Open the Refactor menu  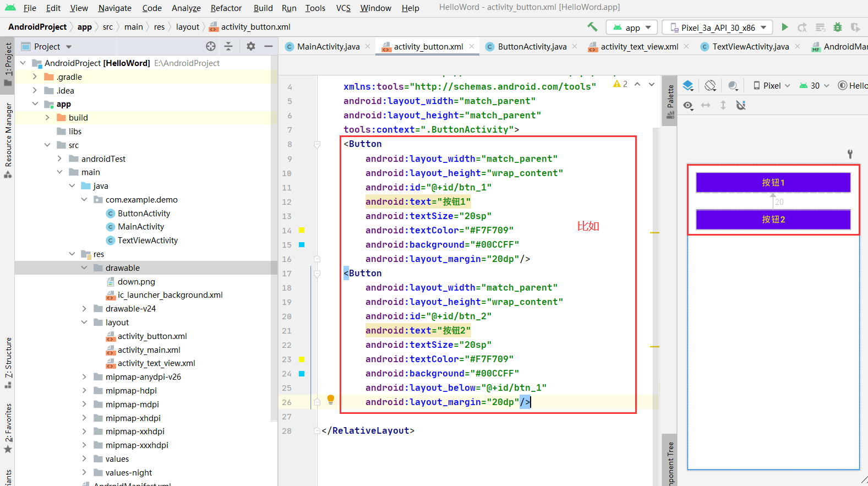click(x=226, y=8)
